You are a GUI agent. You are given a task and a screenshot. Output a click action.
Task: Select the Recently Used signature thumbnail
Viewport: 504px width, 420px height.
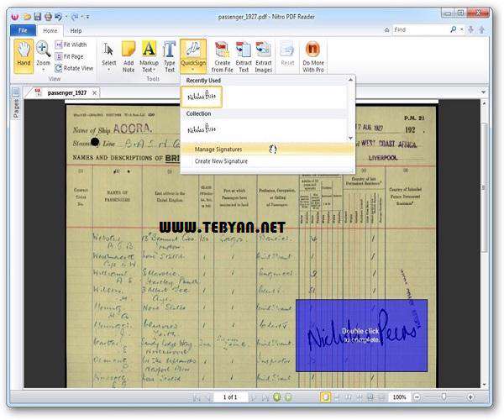[x=202, y=97]
